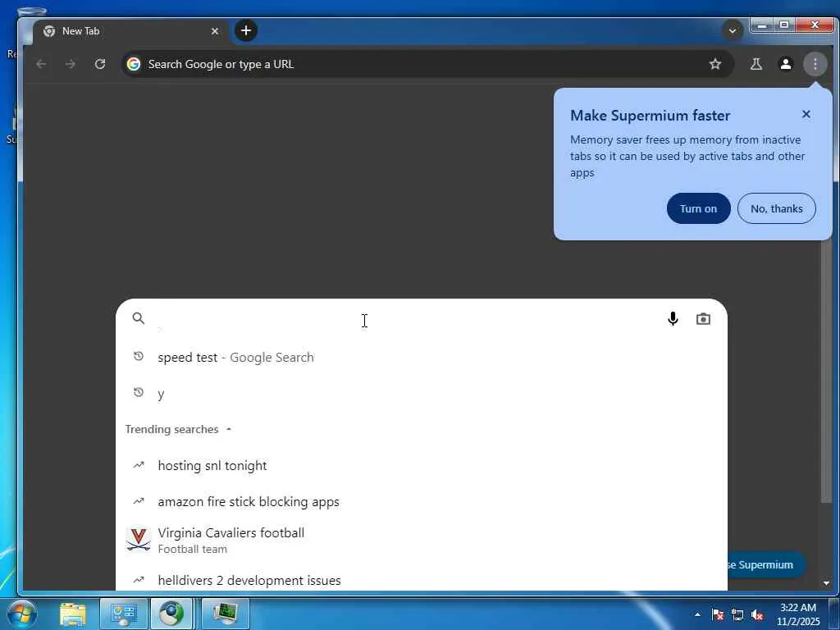
Task: Select hosting snl tonight suggestion
Action: tap(421, 466)
